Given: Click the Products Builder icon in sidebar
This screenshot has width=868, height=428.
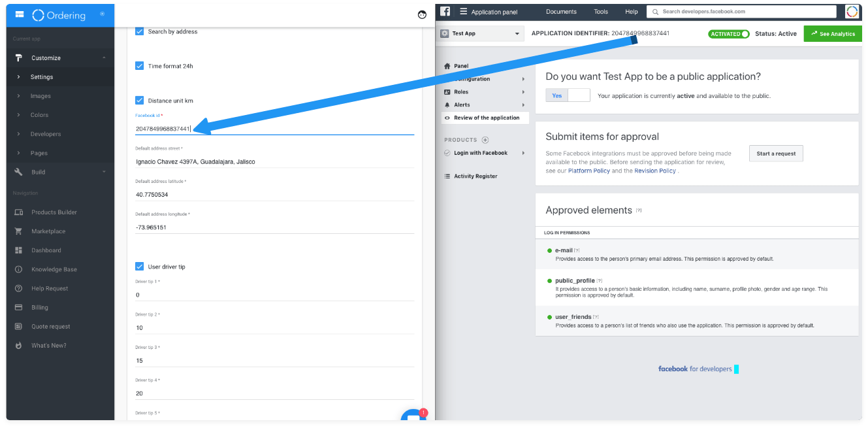Looking at the screenshot, I should coord(18,212).
